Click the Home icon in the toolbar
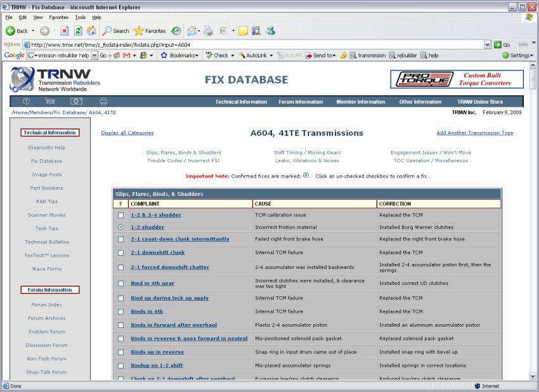Image resolution: width=539 pixels, height=392 pixels. click(91, 30)
